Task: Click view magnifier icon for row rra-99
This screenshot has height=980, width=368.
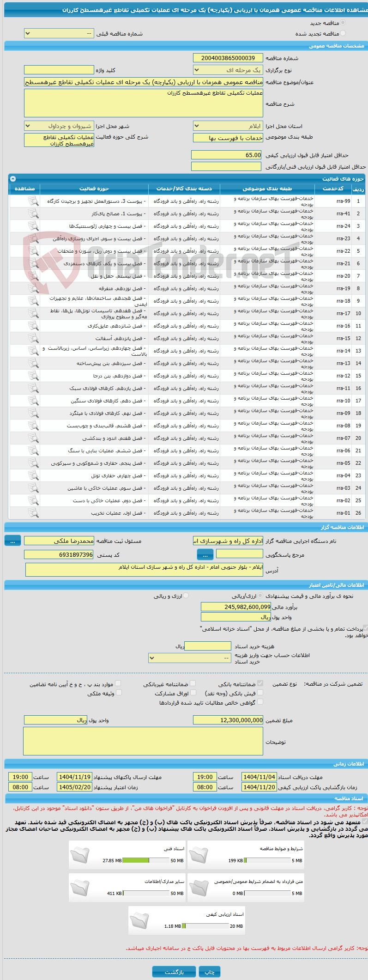Action: coord(33,201)
